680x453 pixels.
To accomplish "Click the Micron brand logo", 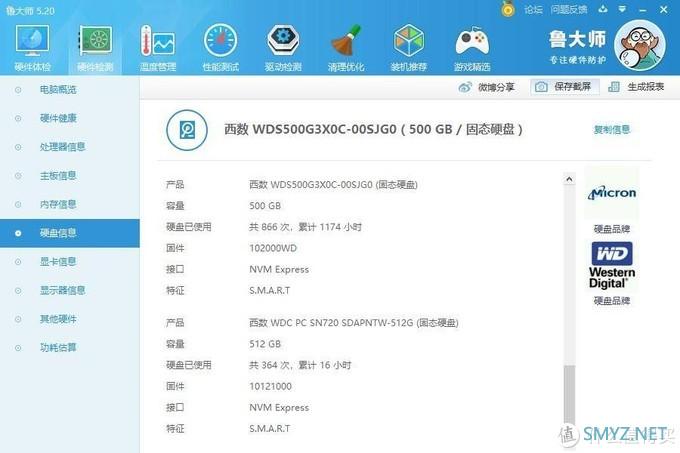I will 611,193.
